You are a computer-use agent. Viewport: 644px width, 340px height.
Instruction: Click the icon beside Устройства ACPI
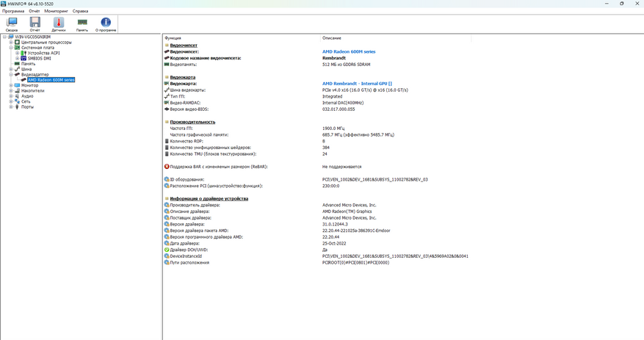(23, 53)
